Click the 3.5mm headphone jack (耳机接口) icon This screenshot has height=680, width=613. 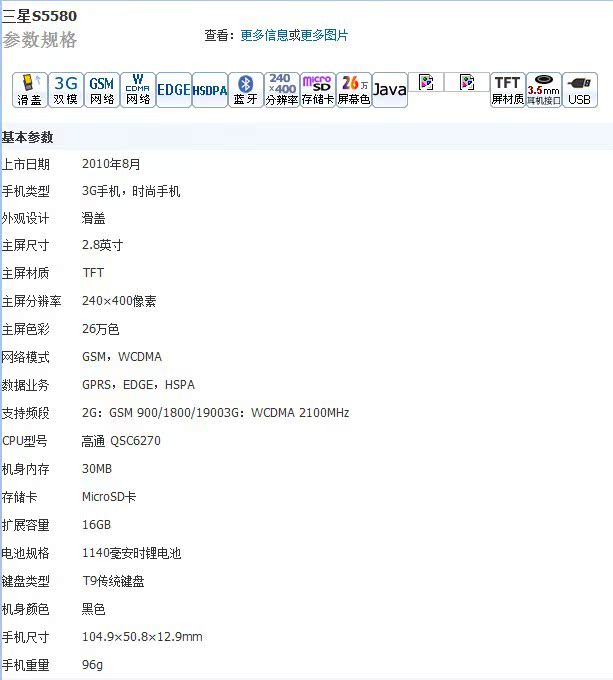coord(544,90)
